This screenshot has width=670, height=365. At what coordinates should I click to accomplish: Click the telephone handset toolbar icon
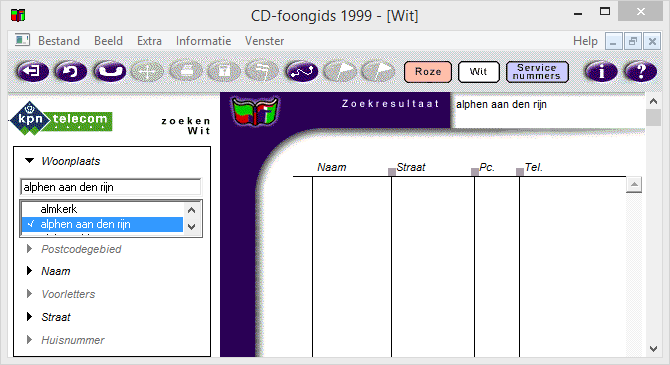point(110,71)
